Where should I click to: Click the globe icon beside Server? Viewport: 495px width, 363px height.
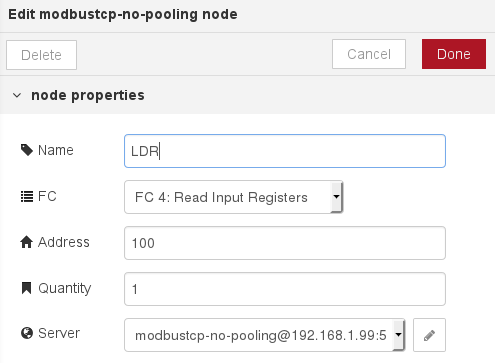[x=27, y=333]
